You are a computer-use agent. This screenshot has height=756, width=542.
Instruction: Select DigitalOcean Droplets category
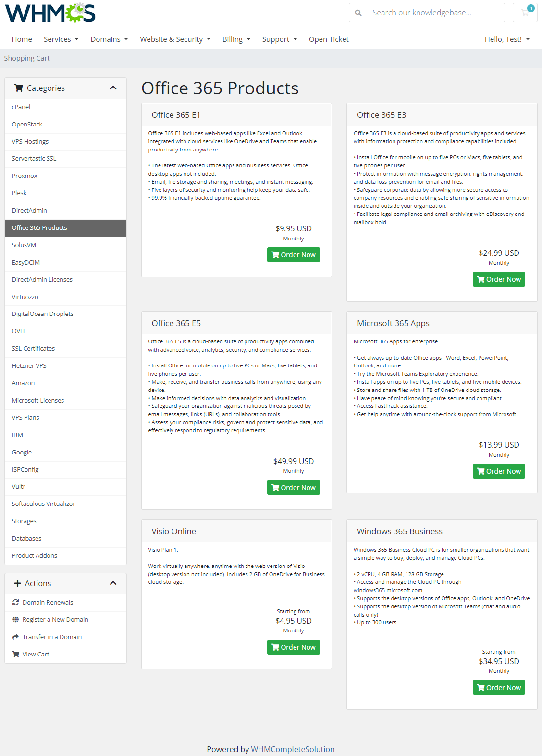click(x=66, y=314)
